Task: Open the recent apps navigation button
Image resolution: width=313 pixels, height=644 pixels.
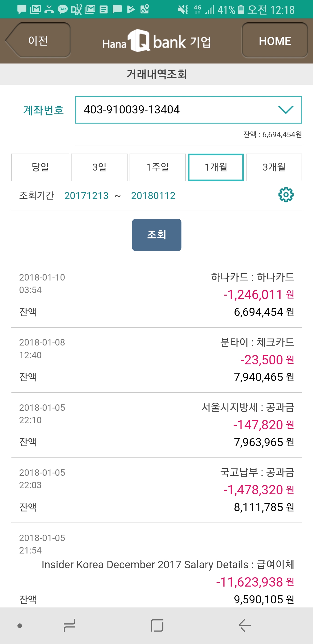Action: 70,625
